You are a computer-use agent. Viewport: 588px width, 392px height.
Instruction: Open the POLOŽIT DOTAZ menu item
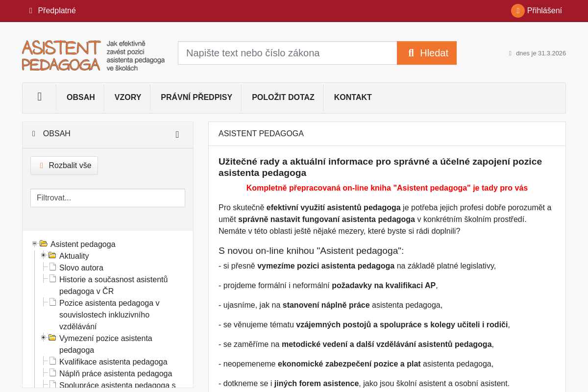coord(283,97)
